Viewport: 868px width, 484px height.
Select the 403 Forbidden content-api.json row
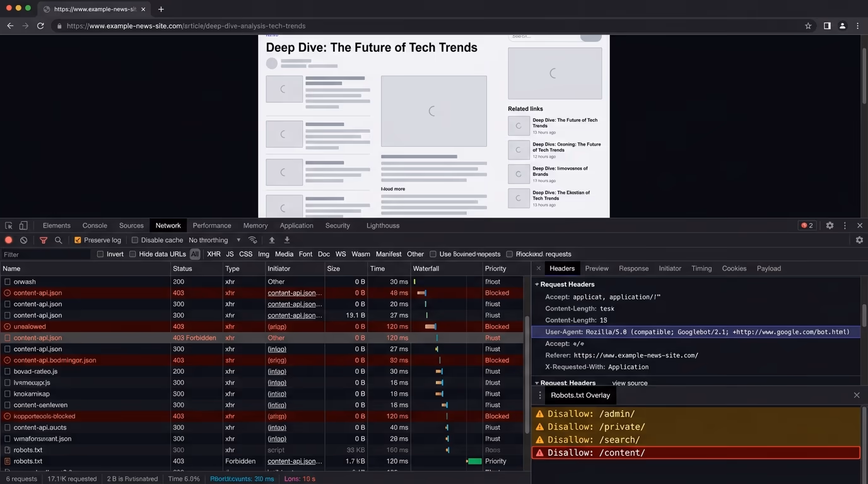tap(262, 338)
